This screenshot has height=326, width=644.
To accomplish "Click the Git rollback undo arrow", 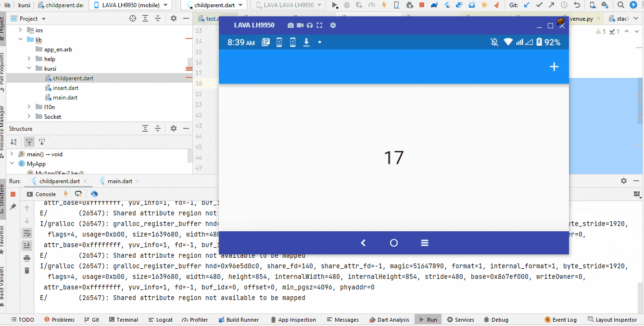I will pos(577,5).
